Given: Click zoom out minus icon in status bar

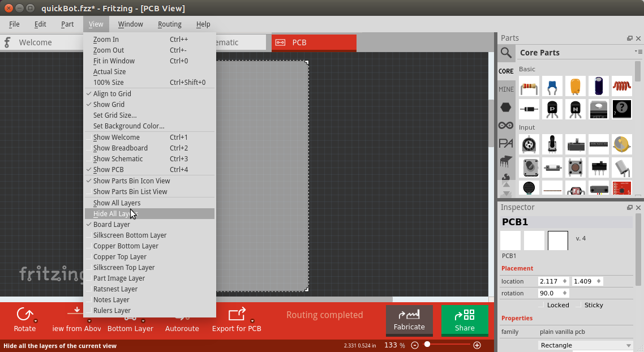Looking at the screenshot, I should coord(415,345).
